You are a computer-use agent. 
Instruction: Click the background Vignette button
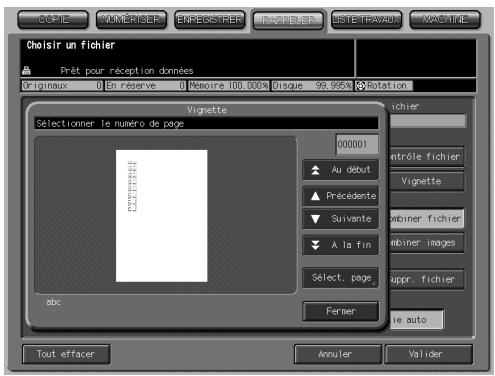pyautogui.click(x=426, y=181)
